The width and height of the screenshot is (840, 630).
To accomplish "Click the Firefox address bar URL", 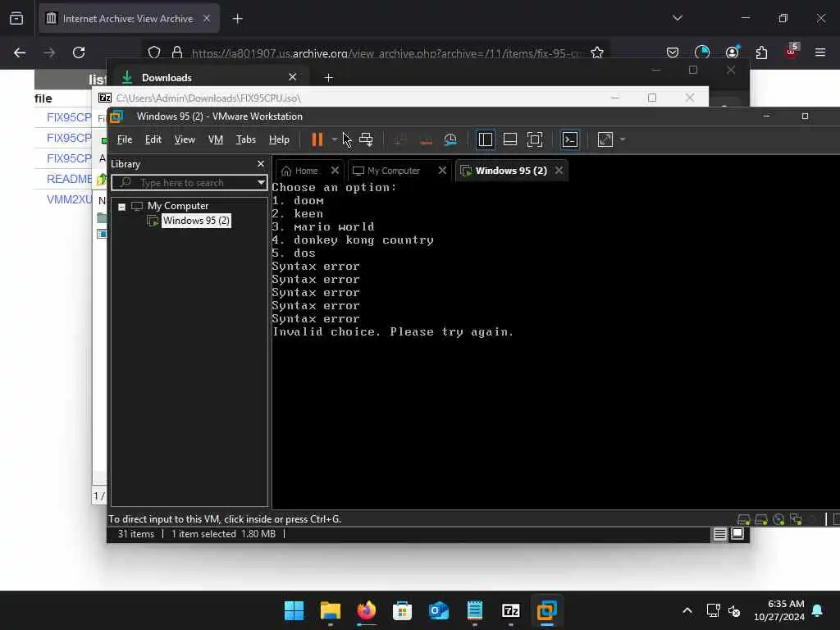I will point(386,53).
